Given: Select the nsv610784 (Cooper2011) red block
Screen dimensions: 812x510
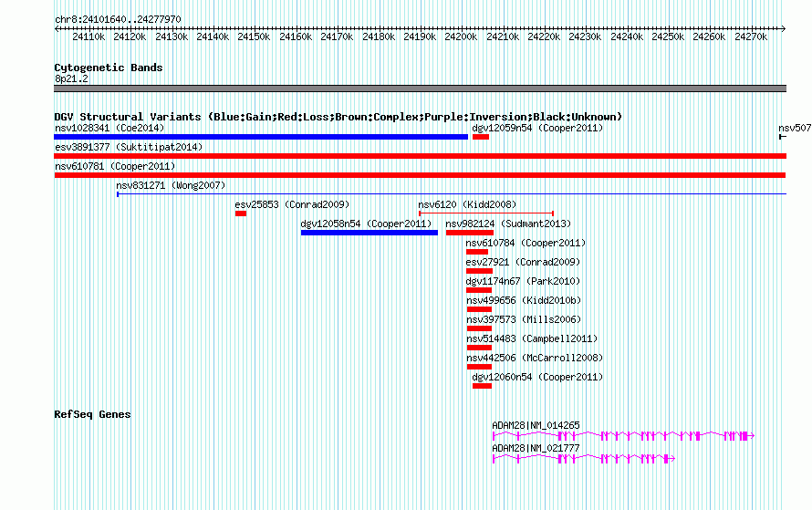Looking at the screenshot, I should pyautogui.click(x=477, y=252).
